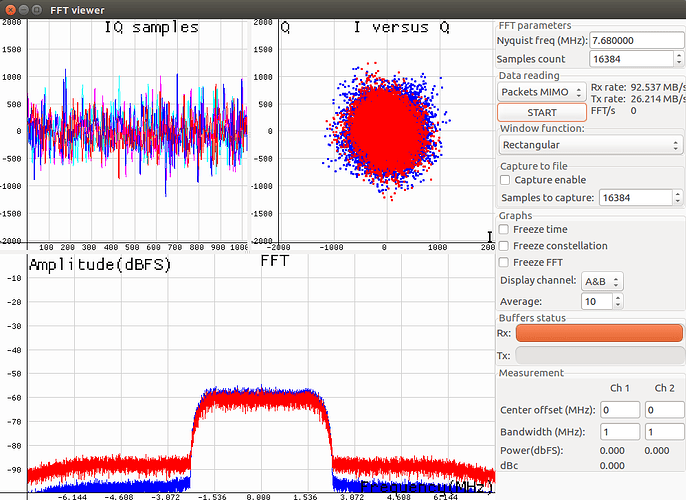Enable the Freeze FFT checkbox

[x=505, y=262]
